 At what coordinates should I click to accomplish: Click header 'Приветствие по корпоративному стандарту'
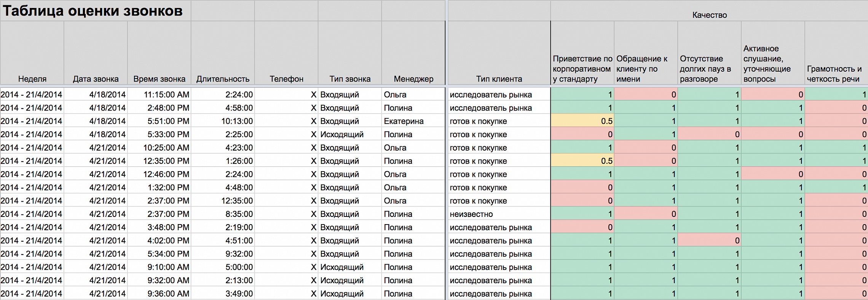point(582,53)
